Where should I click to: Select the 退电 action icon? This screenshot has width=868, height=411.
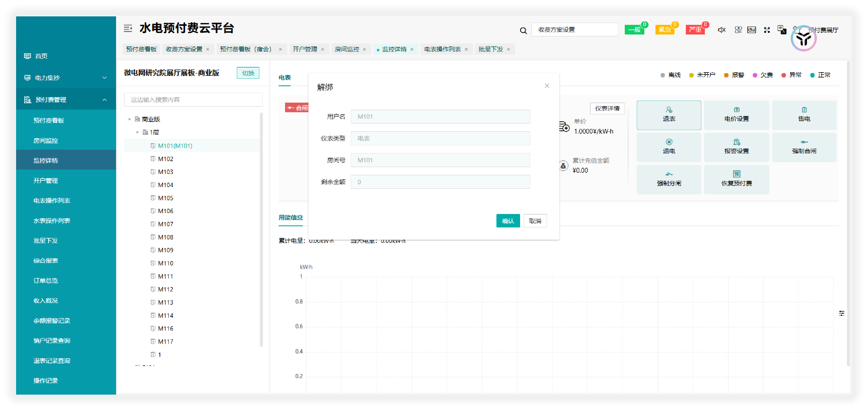click(x=669, y=147)
